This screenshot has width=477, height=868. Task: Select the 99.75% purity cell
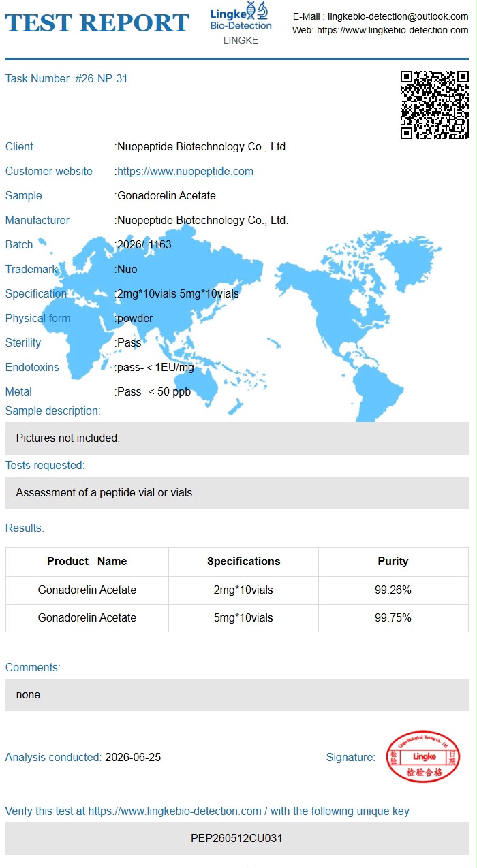coord(393,618)
